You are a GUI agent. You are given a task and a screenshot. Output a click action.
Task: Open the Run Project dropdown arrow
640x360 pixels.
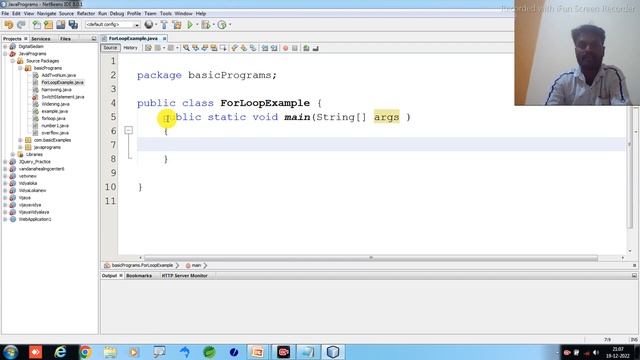197,25
